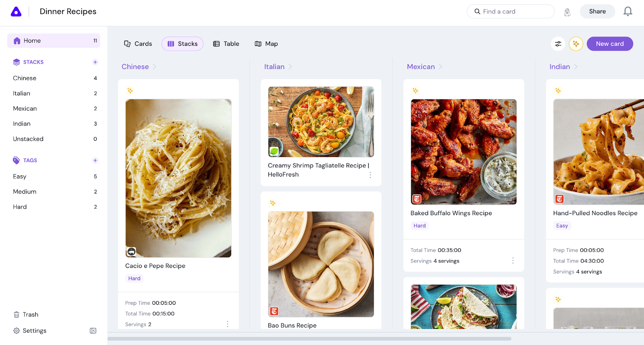Switch to Table view

pos(226,44)
